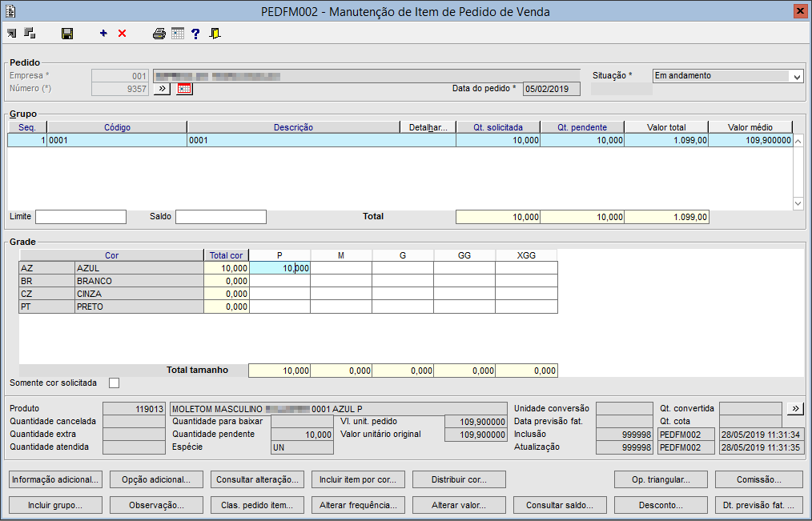Click the Cor column header
812x521 pixels.
click(x=112, y=255)
